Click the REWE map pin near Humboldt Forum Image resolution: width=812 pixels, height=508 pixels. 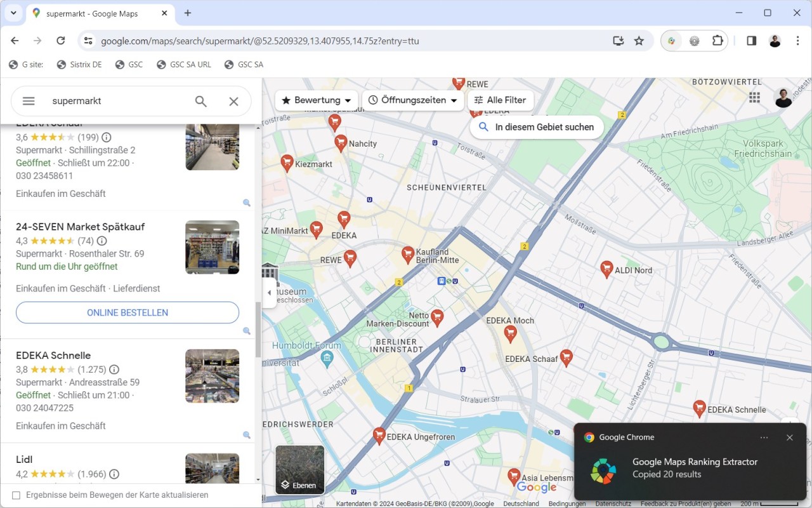click(350, 258)
